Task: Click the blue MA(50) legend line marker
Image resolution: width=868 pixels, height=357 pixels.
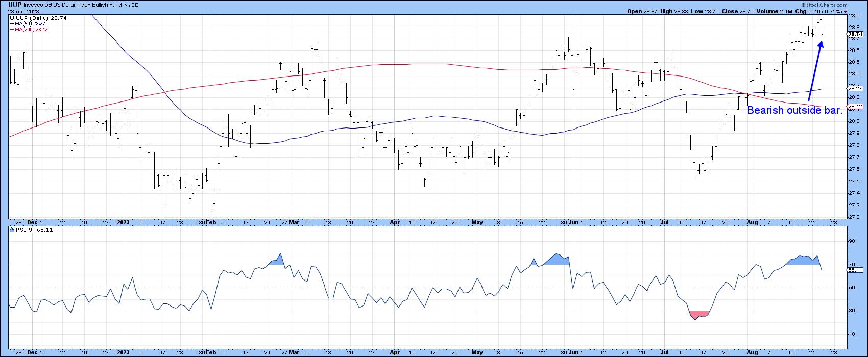Action: (x=12, y=23)
